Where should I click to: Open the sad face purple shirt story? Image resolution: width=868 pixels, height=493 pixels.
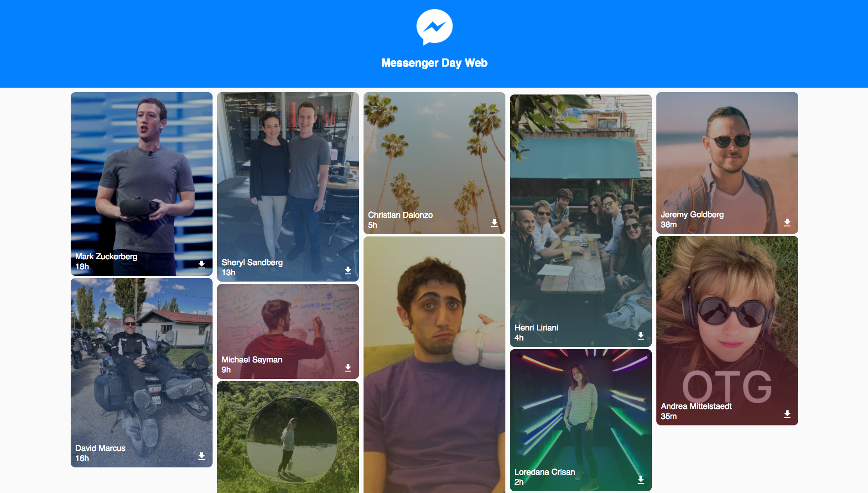tap(434, 365)
